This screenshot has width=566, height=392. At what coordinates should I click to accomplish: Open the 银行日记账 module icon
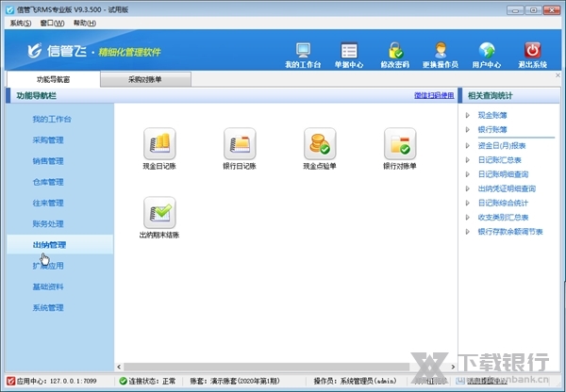point(240,143)
